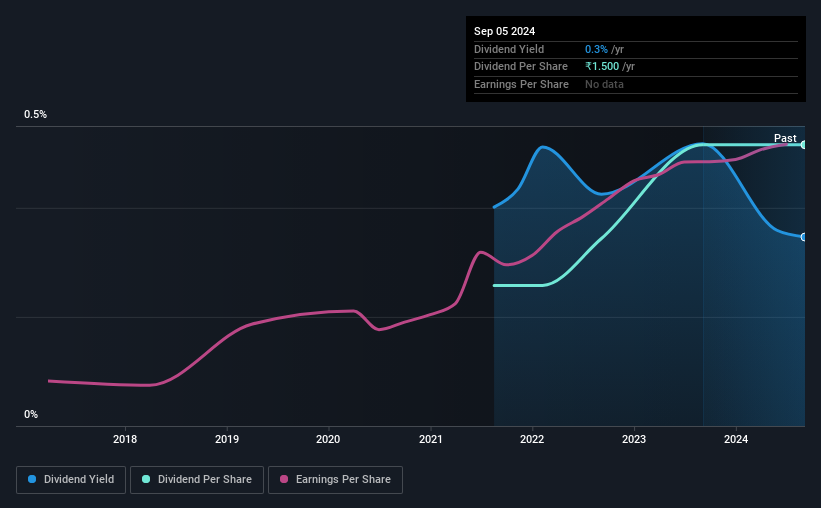Screen dimensions: 821x508
Task: Click the 2023 x-axis year label
Action: coord(634,439)
